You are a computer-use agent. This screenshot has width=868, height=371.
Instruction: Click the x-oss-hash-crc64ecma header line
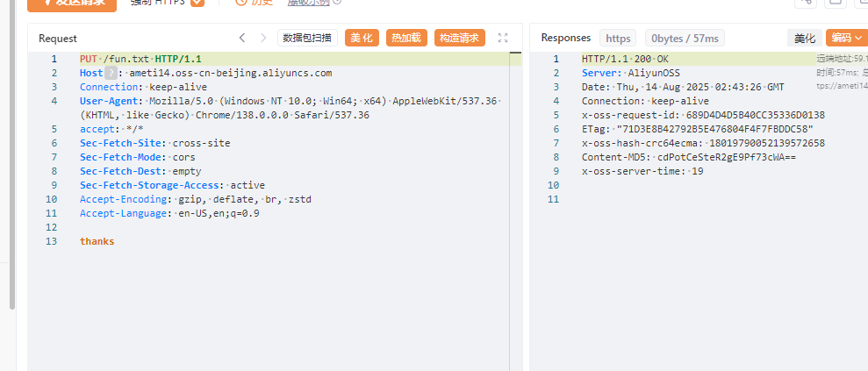tap(703, 143)
